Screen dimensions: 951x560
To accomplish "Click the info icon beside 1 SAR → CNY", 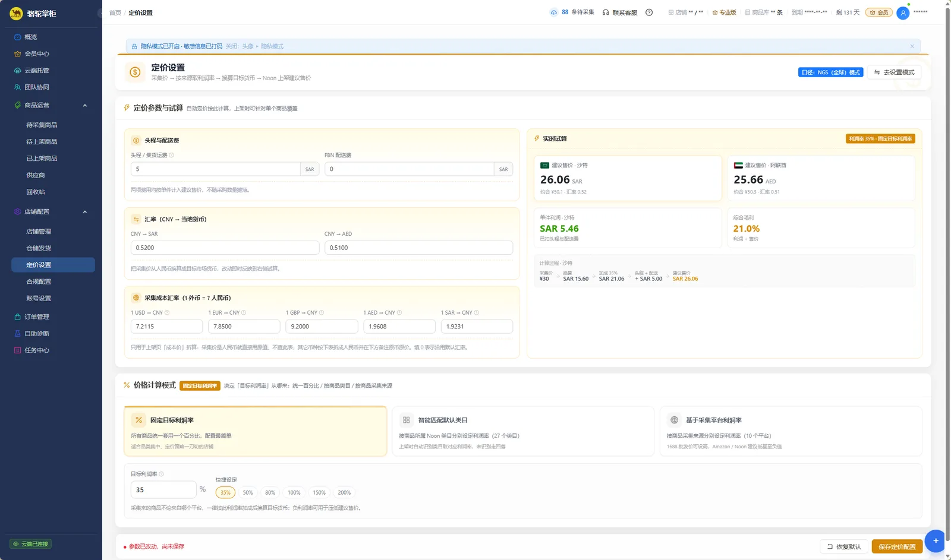I will click(477, 312).
